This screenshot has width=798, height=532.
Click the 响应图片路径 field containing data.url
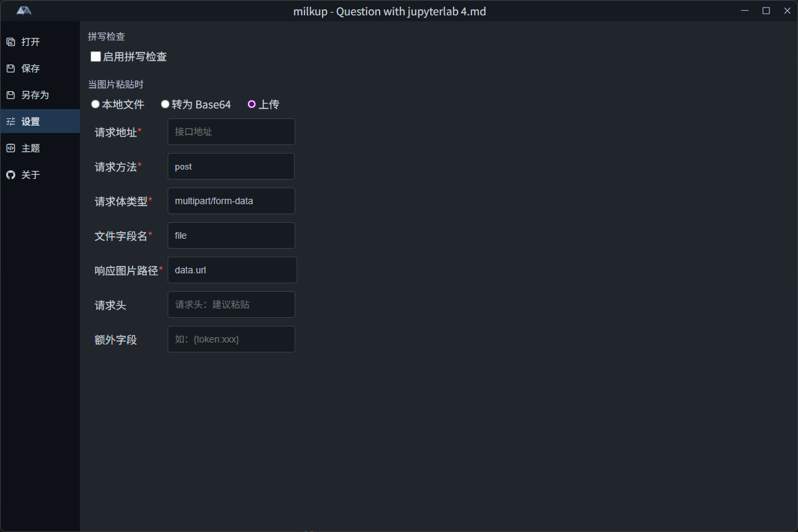tap(232, 270)
